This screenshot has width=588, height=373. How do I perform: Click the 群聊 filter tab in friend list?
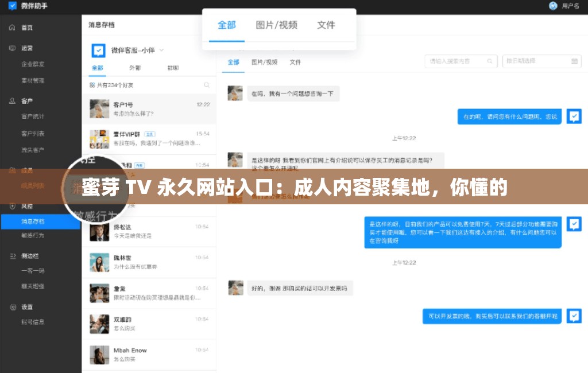(x=174, y=68)
